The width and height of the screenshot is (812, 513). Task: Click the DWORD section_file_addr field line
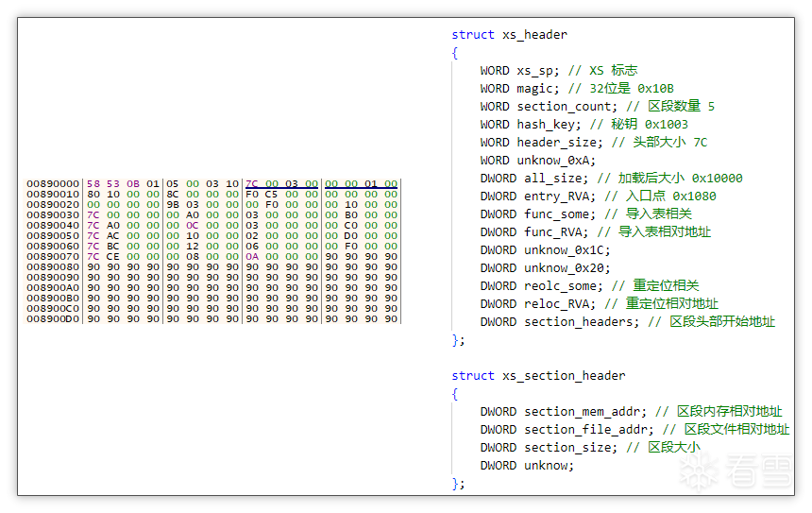pyautogui.click(x=634, y=430)
